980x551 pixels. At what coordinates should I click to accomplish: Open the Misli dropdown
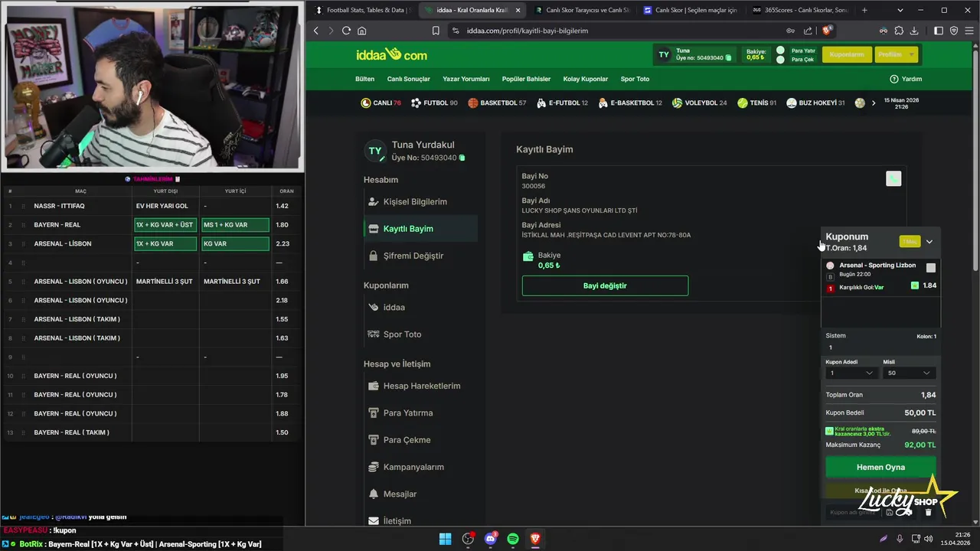tap(909, 373)
